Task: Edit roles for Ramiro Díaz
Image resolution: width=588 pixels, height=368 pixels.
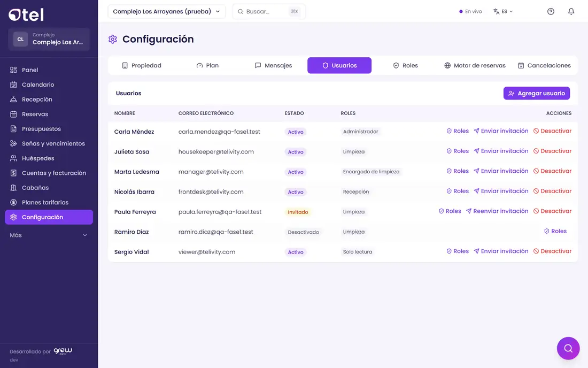Action: click(x=555, y=231)
